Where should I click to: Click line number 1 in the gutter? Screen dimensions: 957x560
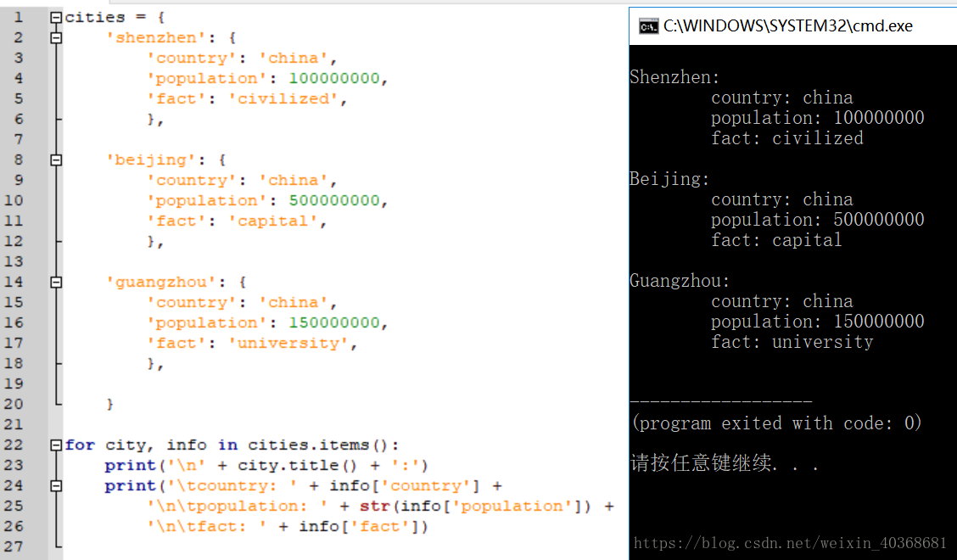coord(19,17)
